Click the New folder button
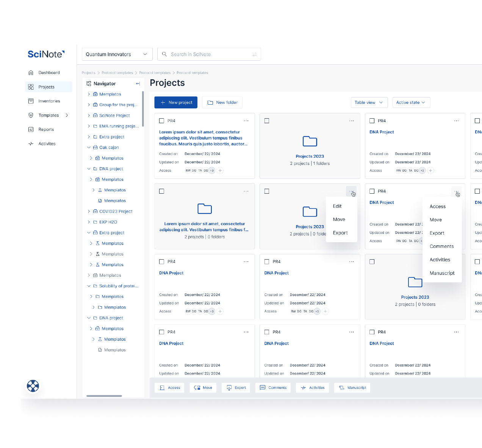482x448 pixels. click(x=222, y=102)
